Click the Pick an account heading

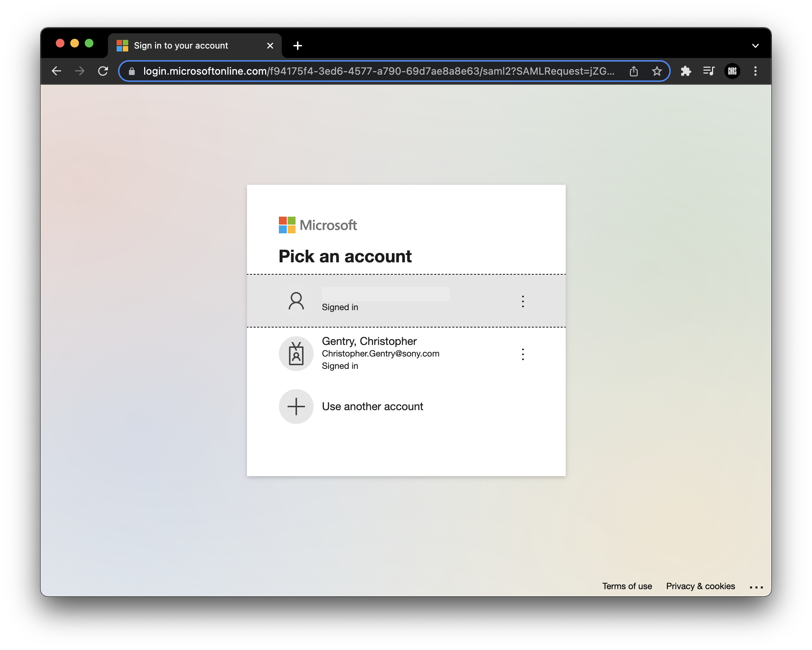click(x=345, y=256)
